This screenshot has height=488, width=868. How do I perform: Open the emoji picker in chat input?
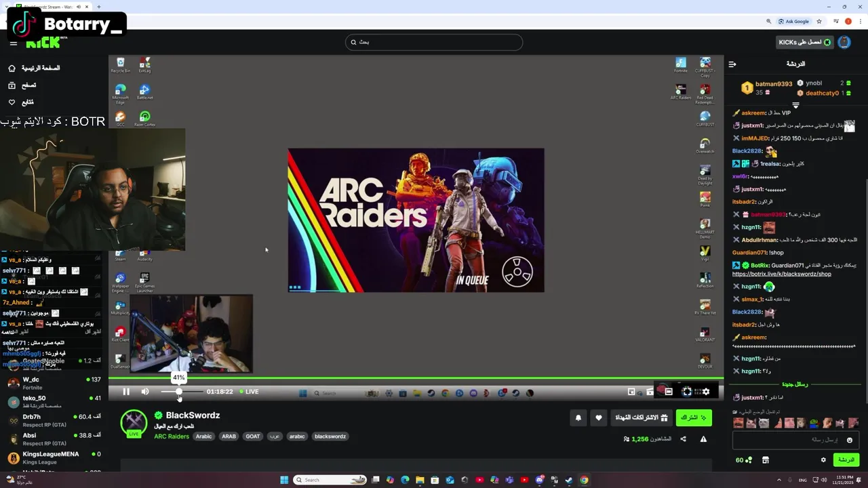(x=850, y=440)
